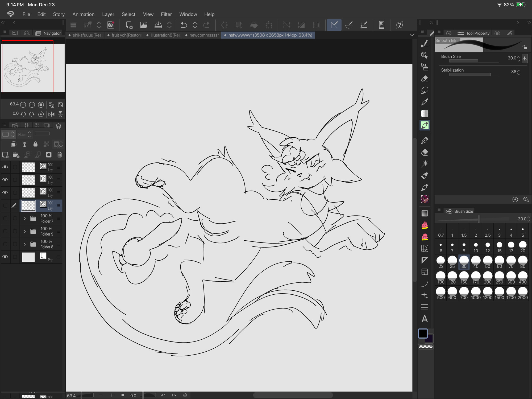Switch to the newcommssss document tab

click(x=202, y=35)
